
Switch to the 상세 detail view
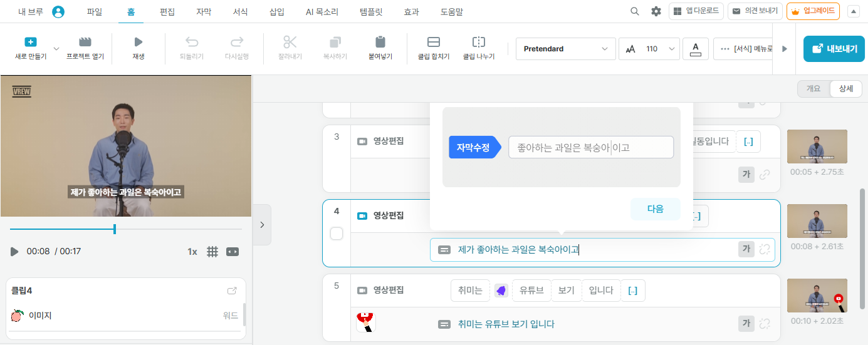845,89
